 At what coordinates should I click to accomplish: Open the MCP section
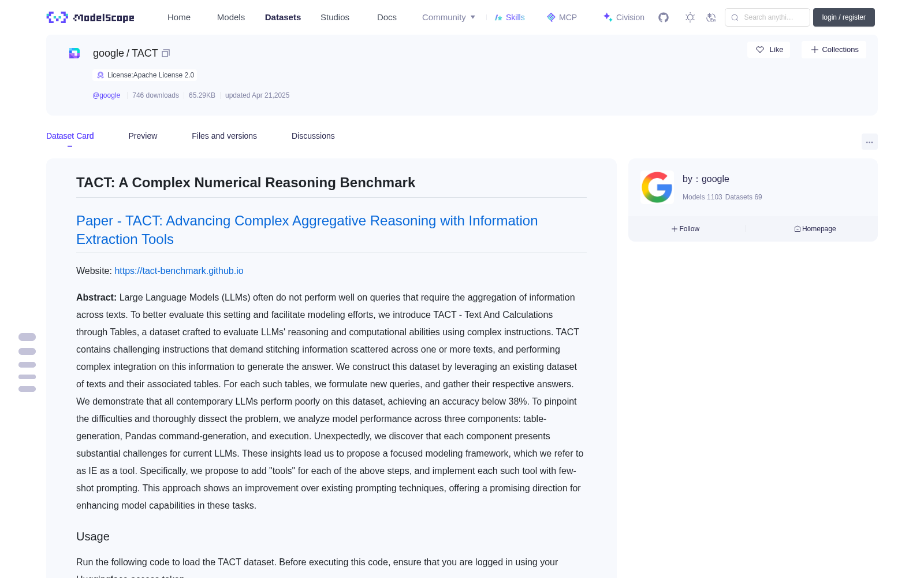[x=562, y=17]
